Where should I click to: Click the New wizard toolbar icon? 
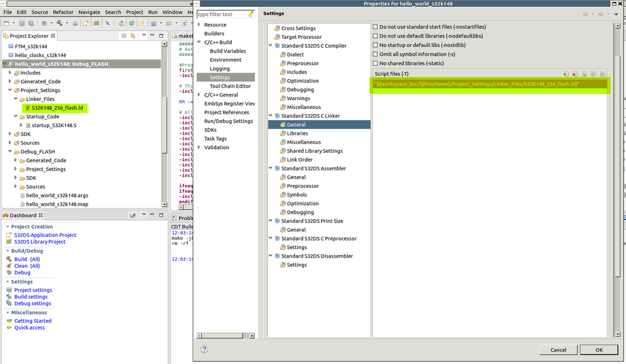point(6,23)
